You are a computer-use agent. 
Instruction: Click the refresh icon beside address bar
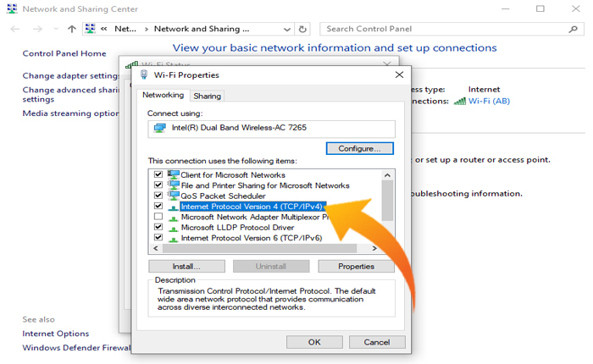303,29
